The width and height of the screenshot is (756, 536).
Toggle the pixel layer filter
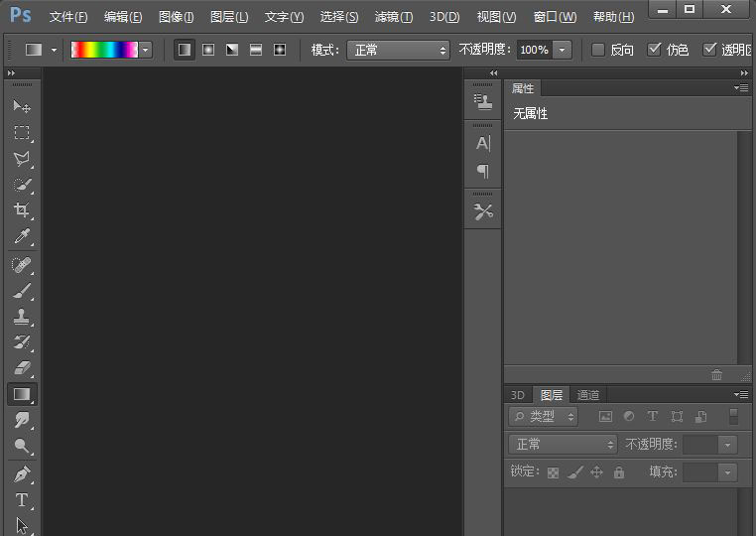[x=605, y=416]
